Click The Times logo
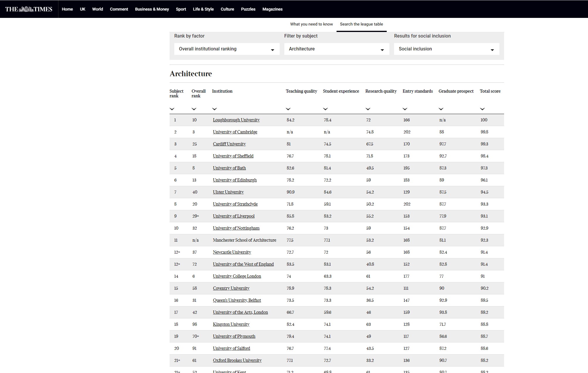The height and width of the screenshot is (373, 588). [x=29, y=9]
